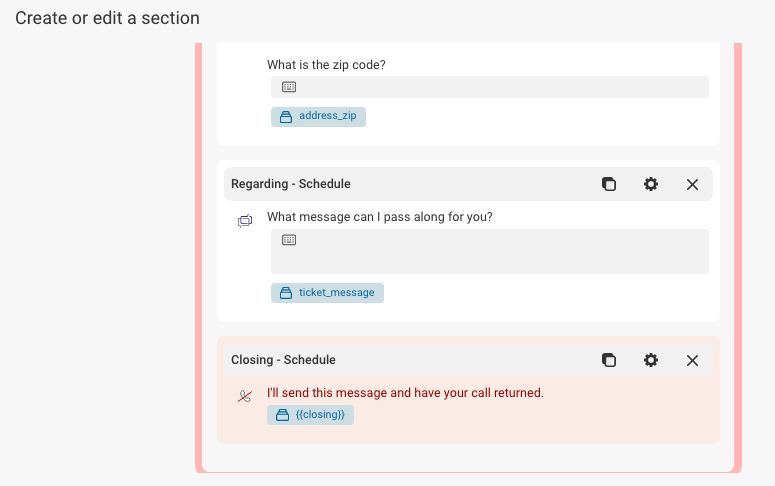Click the {{closing}} variable tag
The height and width of the screenshot is (486, 775).
(x=310, y=415)
